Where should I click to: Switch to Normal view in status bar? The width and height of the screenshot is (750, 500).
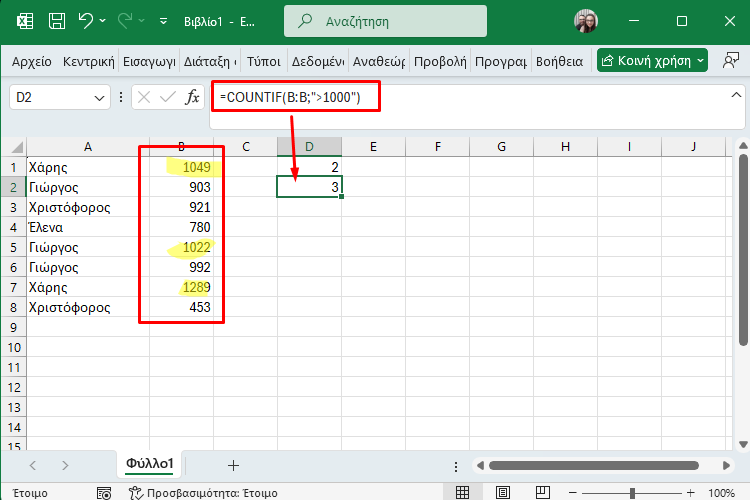[462, 492]
